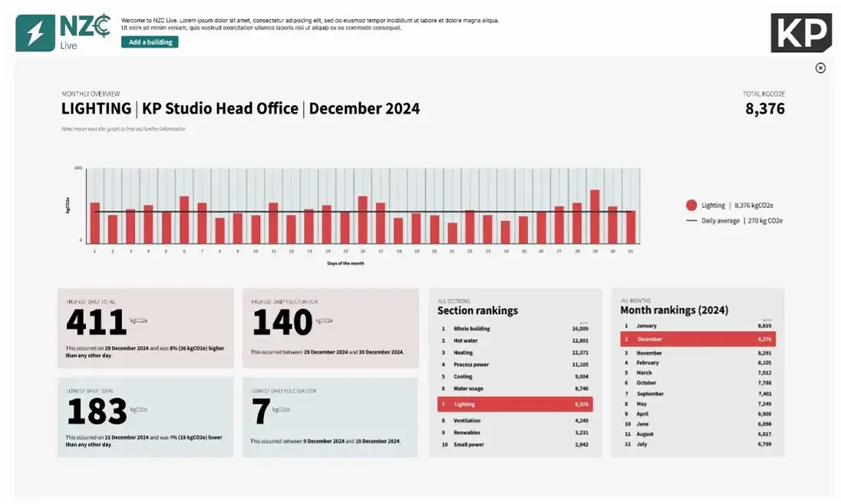Click the Lowest daily fluctuation 7 card
This screenshot has height=504, width=841.
click(x=330, y=417)
